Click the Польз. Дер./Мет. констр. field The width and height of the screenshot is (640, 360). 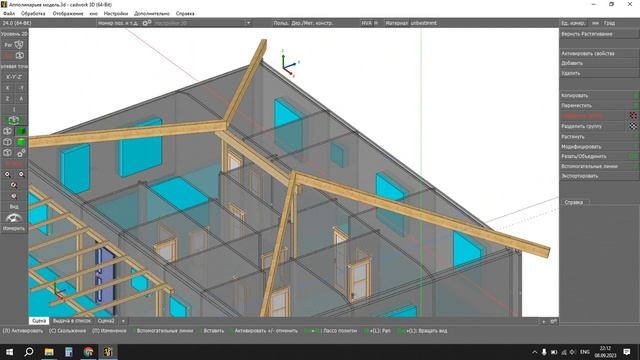pyautogui.click(x=303, y=23)
